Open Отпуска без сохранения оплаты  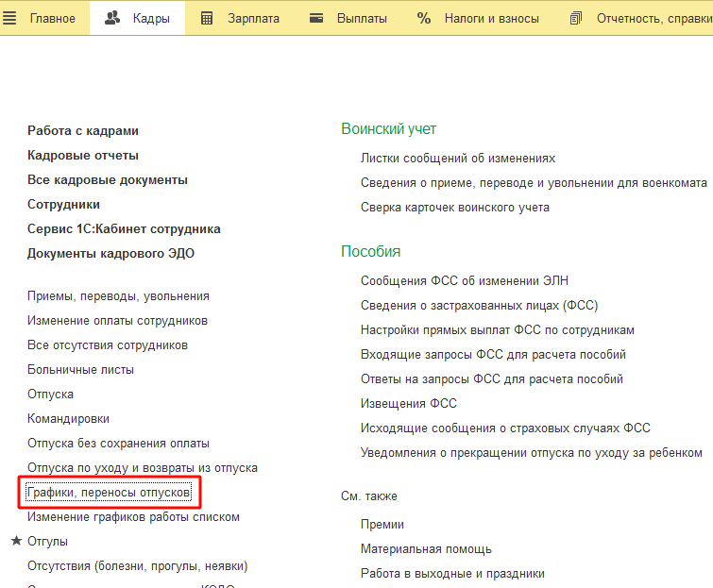tap(118, 444)
